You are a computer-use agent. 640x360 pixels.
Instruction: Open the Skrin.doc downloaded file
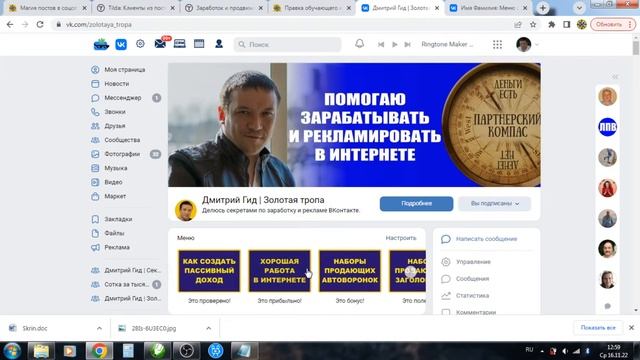tap(35, 328)
